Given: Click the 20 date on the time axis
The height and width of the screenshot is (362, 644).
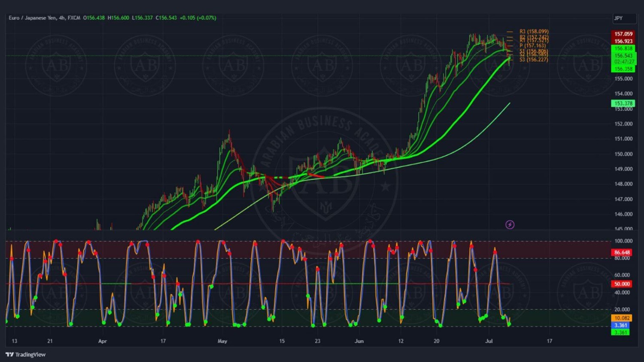Looking at the screenshot, I should [x=436, y=341].
